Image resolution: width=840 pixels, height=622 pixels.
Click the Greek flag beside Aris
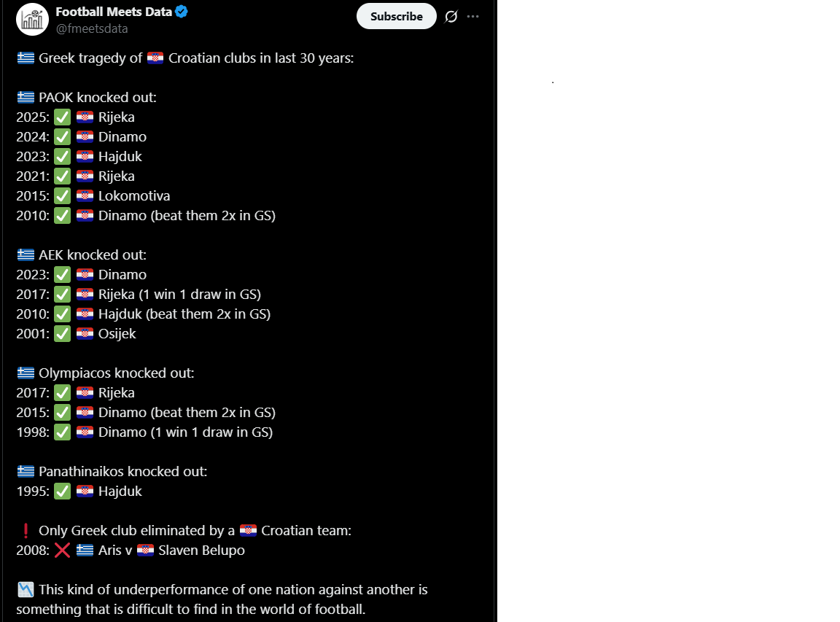point(85,551)
